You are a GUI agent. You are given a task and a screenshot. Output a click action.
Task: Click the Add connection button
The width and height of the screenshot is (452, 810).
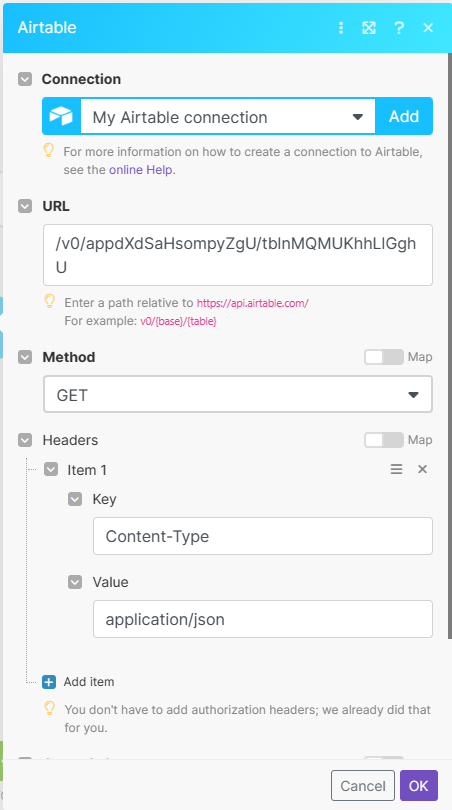(404, 116)
